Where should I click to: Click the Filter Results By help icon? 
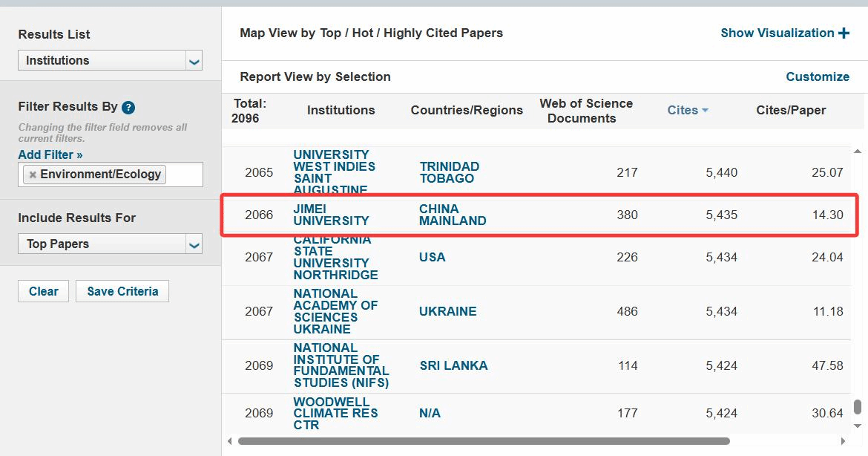[128, 108]
